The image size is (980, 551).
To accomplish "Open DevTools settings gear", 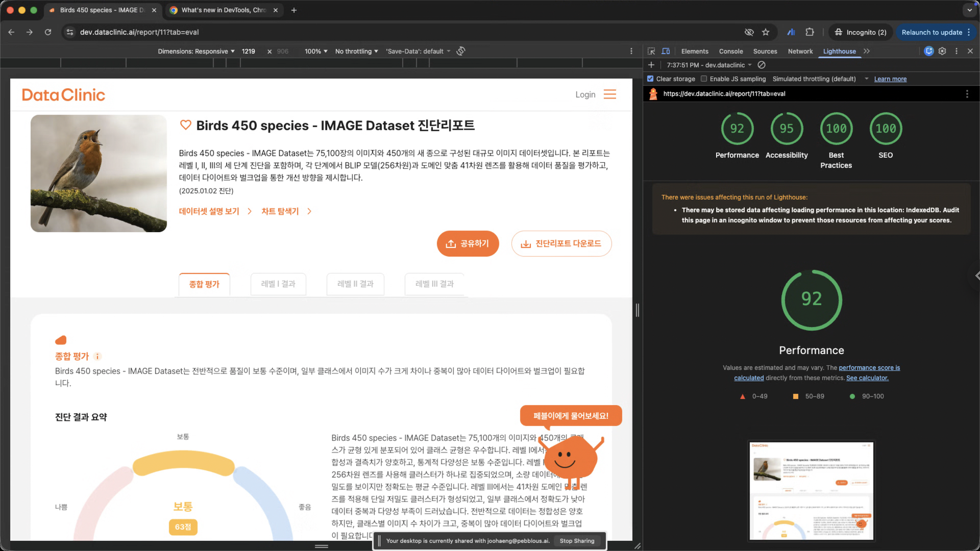I will pyautogui.click(x=943, y=51).
